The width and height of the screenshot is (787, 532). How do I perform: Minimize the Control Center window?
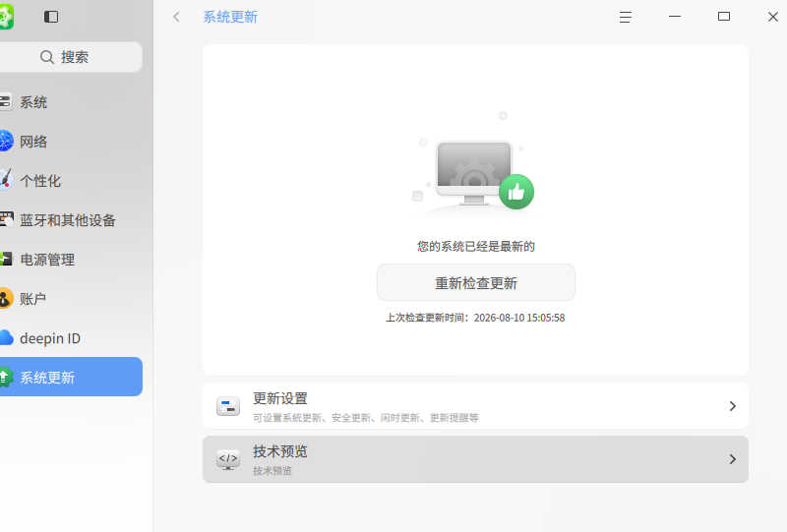(x=675, y=17)
